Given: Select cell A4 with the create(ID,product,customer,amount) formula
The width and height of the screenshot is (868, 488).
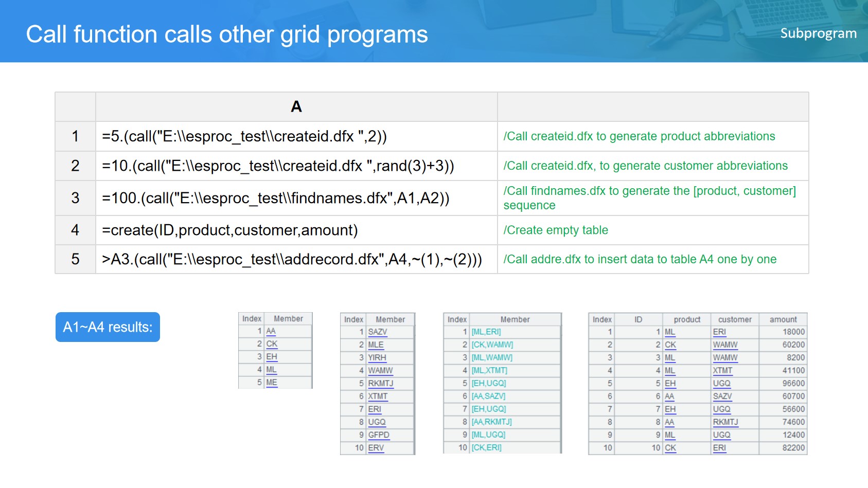Looking at the screenshot, I should [296, 230].
